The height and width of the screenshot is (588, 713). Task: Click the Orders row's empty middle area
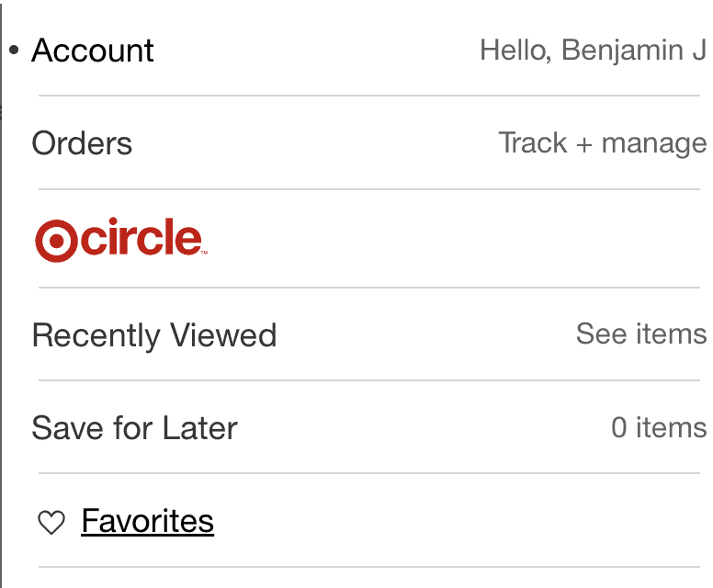[315, 143]
